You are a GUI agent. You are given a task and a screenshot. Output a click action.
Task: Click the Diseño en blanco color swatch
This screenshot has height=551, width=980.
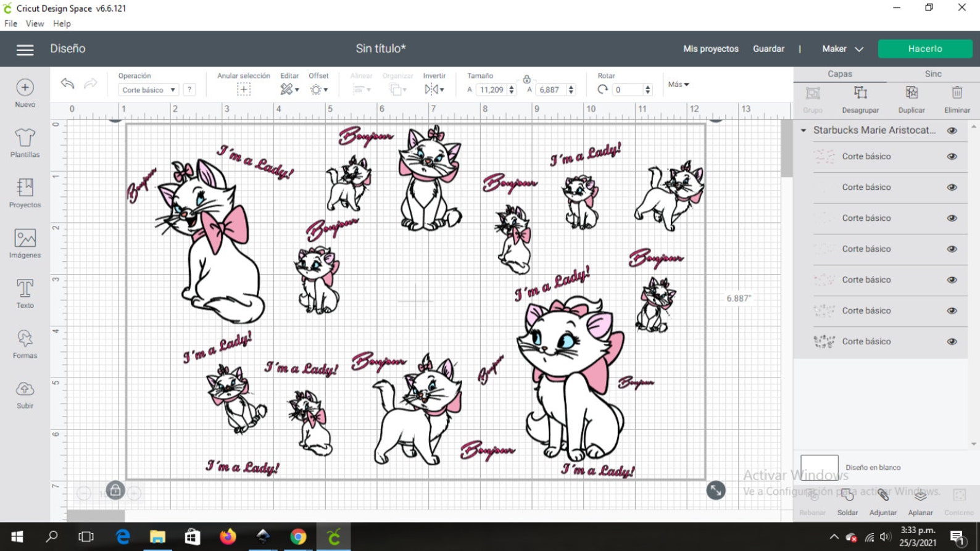[x=819, y=467]
